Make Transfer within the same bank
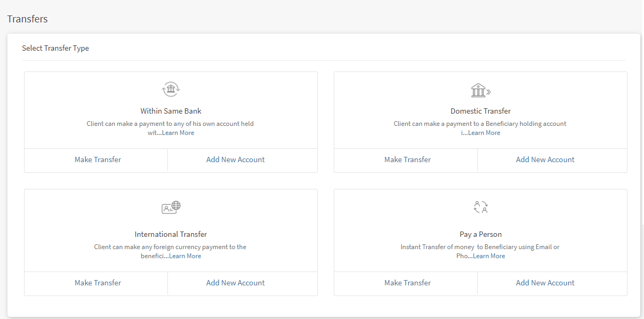The image size is (644, 319). 98,159
